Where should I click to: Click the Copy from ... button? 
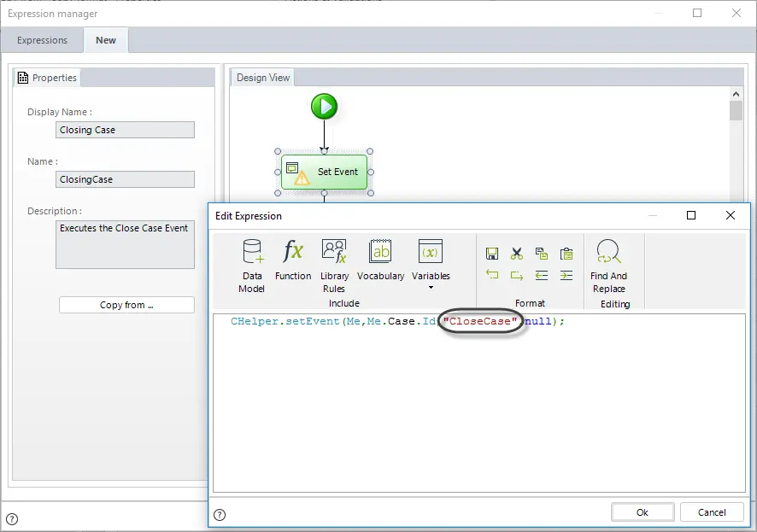pos(126,305)
